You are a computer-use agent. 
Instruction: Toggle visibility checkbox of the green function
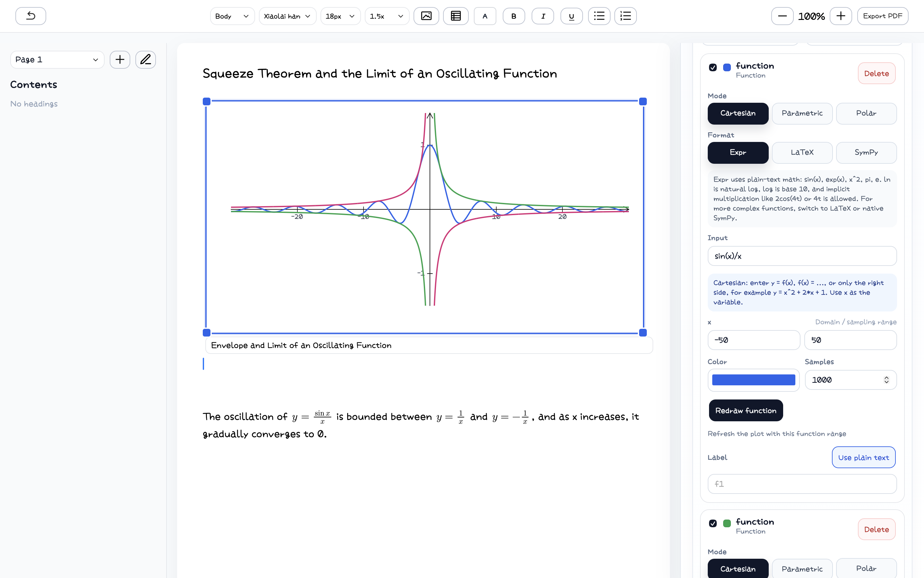click(x=713, y=523)
